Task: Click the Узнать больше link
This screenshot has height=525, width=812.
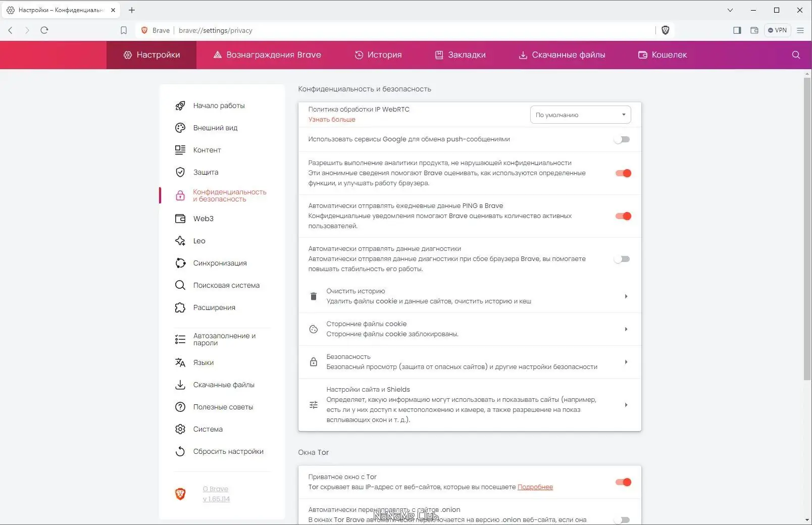Action: 331,120
